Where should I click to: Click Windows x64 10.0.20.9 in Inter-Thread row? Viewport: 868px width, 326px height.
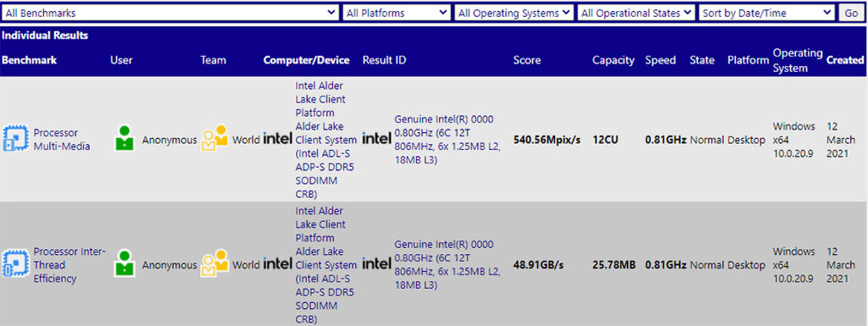[x=794, y=265]
